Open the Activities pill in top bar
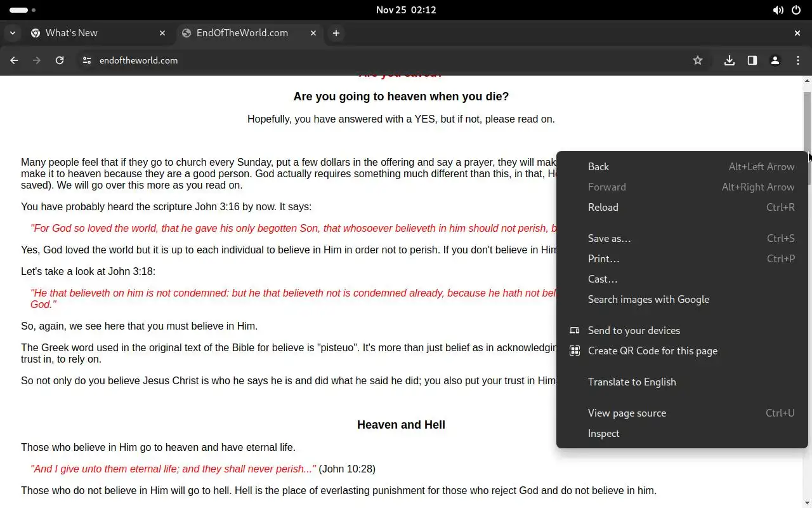Image resolution: width=812 pixels, height=508 pixels. click(x=23, y=10)
